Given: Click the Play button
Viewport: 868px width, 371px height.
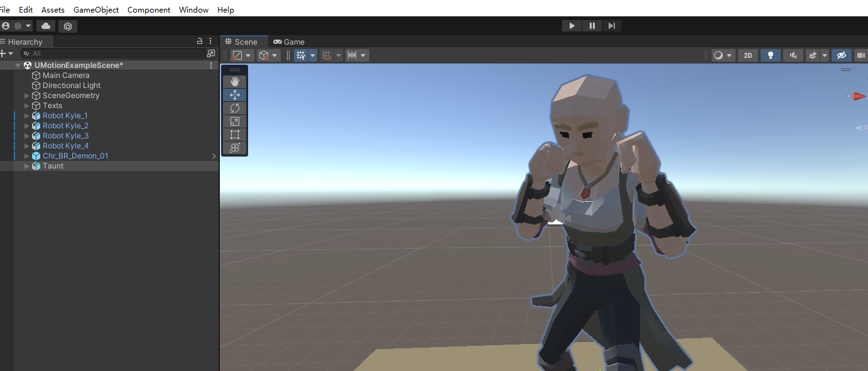Looking at the screenshot, I should [x=572, y=26].
